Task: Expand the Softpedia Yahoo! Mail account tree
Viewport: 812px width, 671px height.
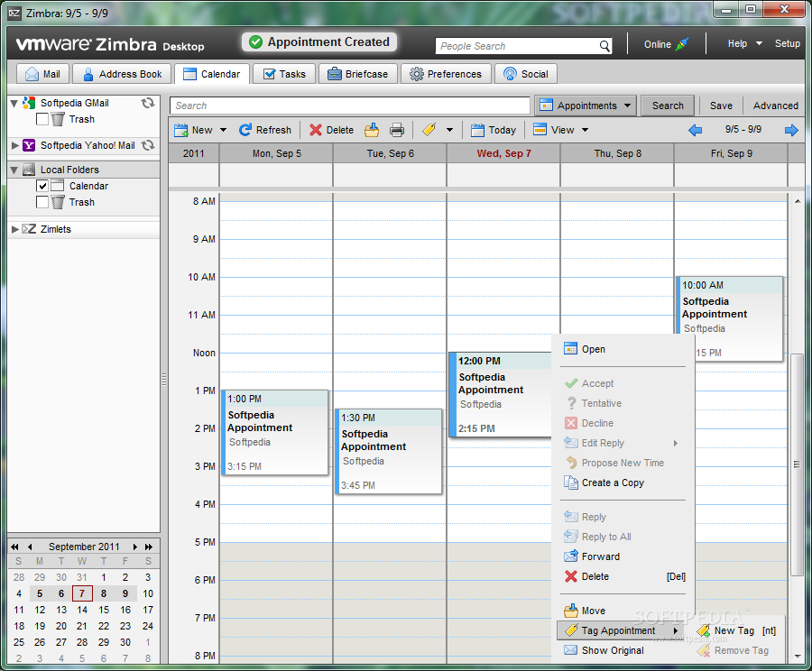Action: pos(14,145)
